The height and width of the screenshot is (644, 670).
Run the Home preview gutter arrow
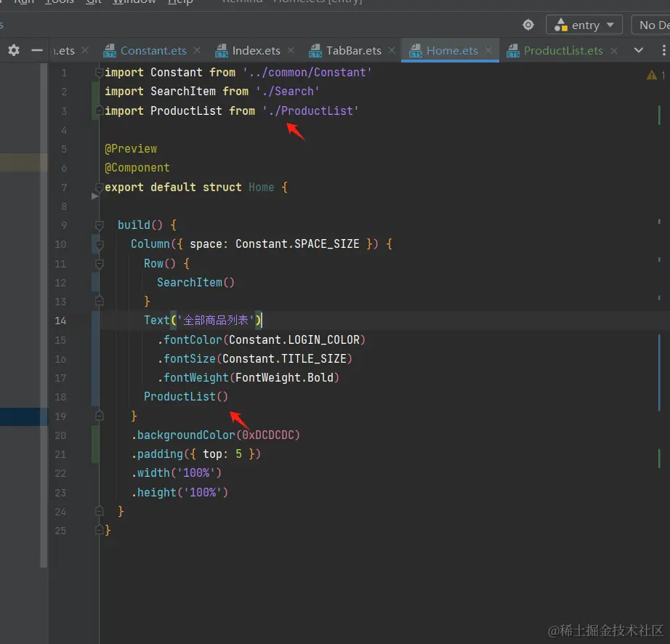click(95, 196)
